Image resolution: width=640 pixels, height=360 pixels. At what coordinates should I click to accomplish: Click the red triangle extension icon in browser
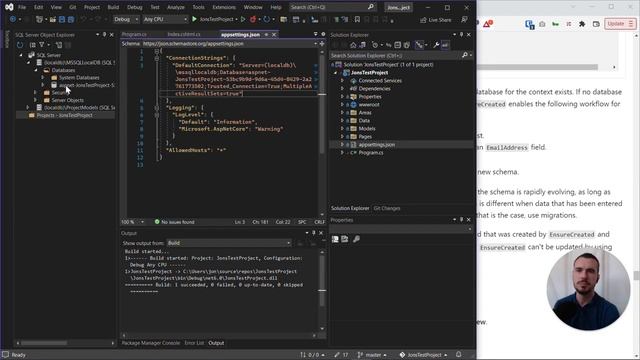pos(487,24)
